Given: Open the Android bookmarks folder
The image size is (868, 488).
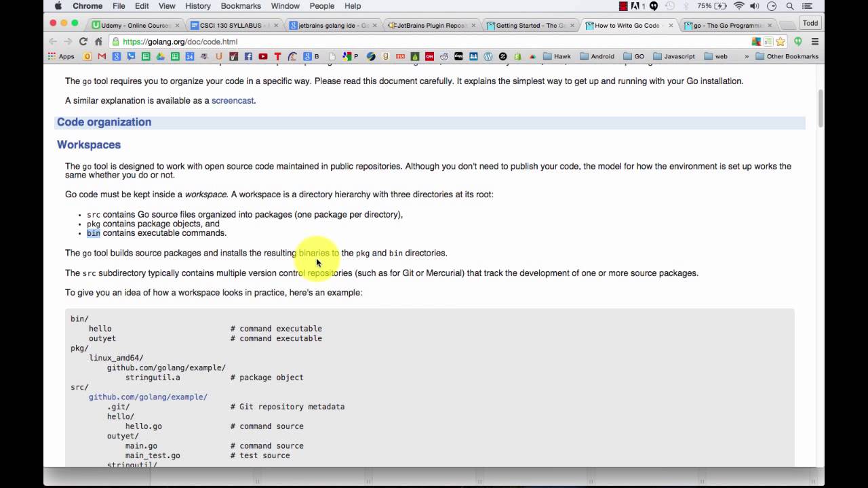Looking at the screenshot, I should click(x=597, y=56).
